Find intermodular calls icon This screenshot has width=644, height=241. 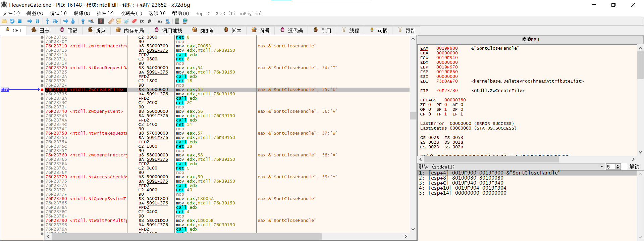[x=168, y=21]
